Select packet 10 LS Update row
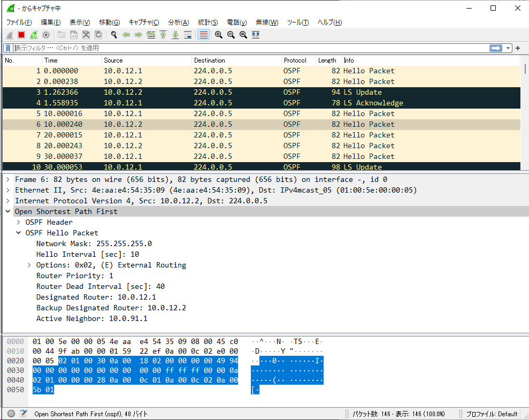 262,166
